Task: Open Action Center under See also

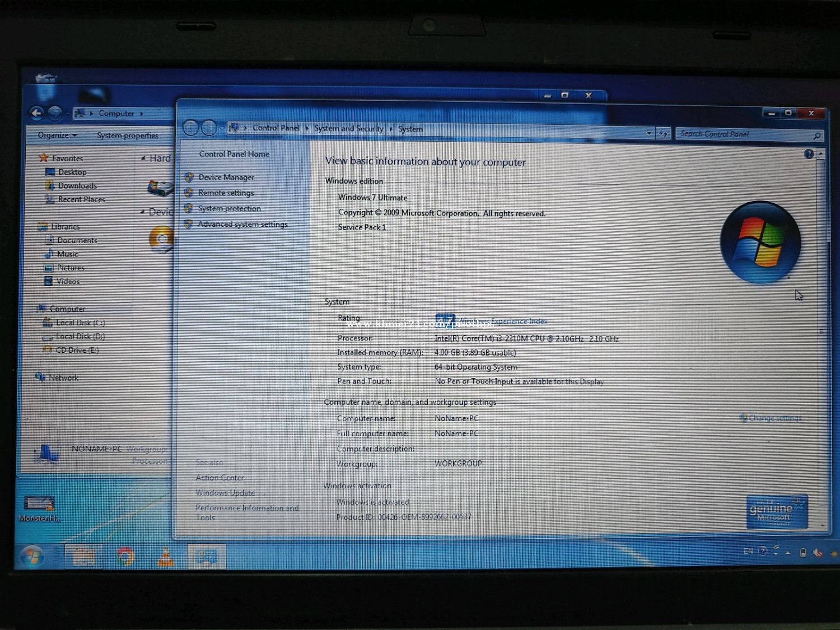Action: (220, 478)
